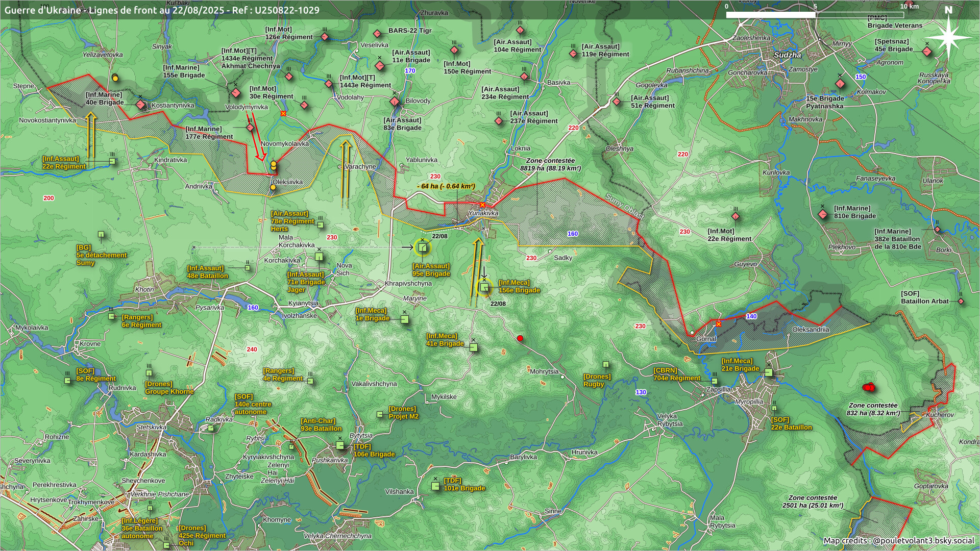Click the green square of the 41e Brigade
980x551 pixels.
pyautogui.click(x=473, y=347)
